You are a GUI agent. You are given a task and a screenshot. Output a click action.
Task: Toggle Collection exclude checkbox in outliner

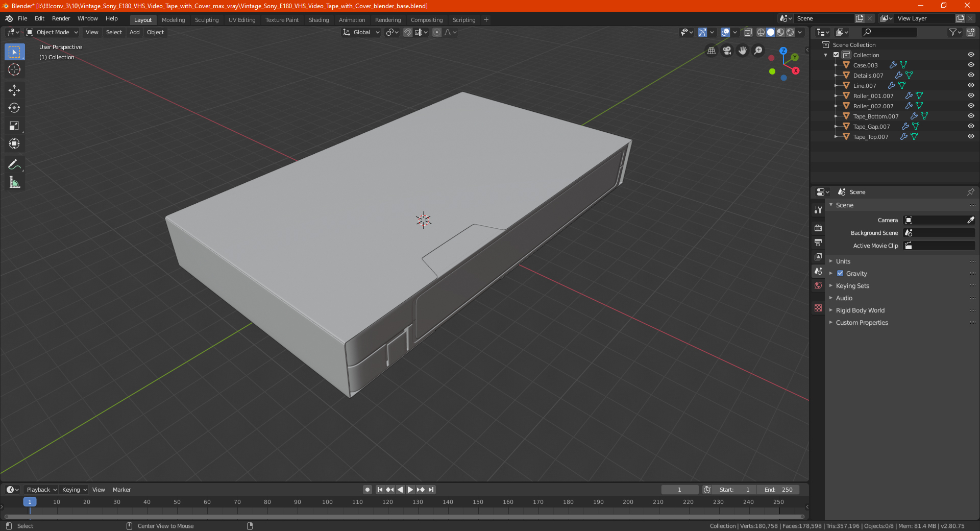coord(836,55)
